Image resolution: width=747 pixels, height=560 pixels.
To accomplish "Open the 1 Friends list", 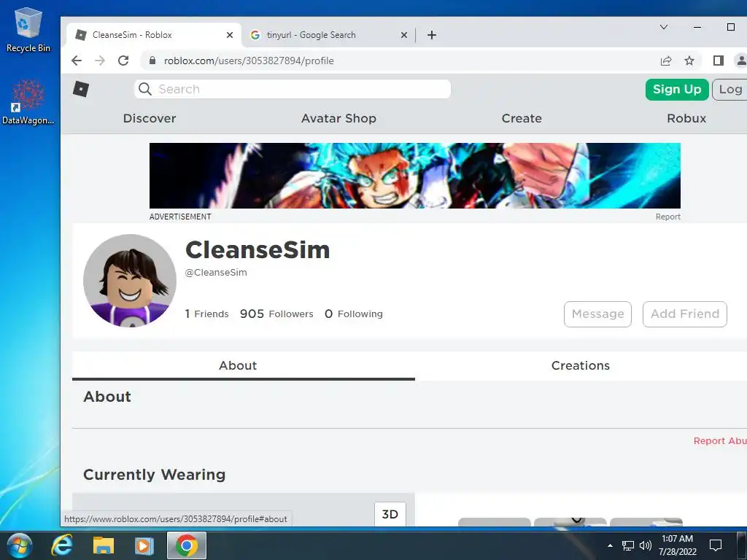I will click(x=206, y=314).
